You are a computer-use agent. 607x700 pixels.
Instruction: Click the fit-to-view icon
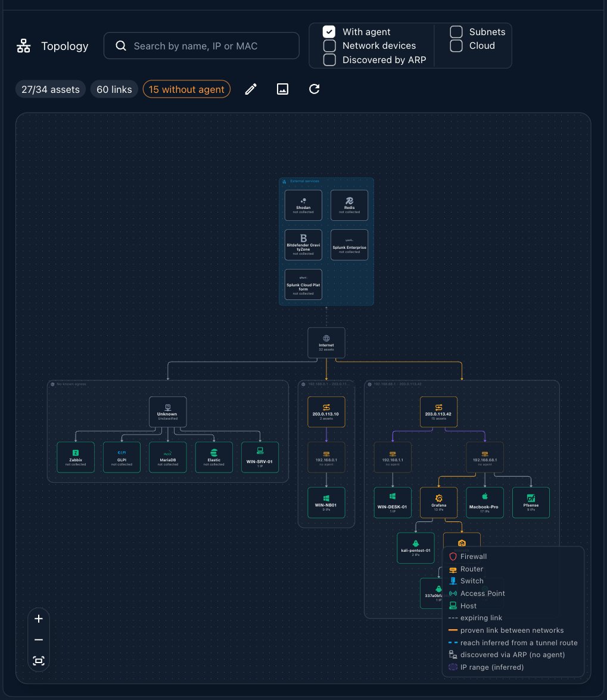pyautogui.click(x=39, y=661)
